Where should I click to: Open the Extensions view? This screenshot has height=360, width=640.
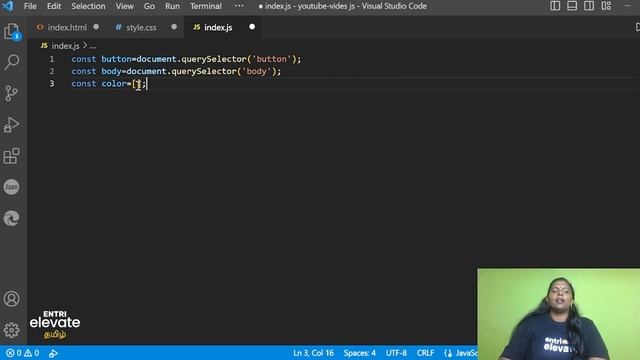[x=11, y=156]
